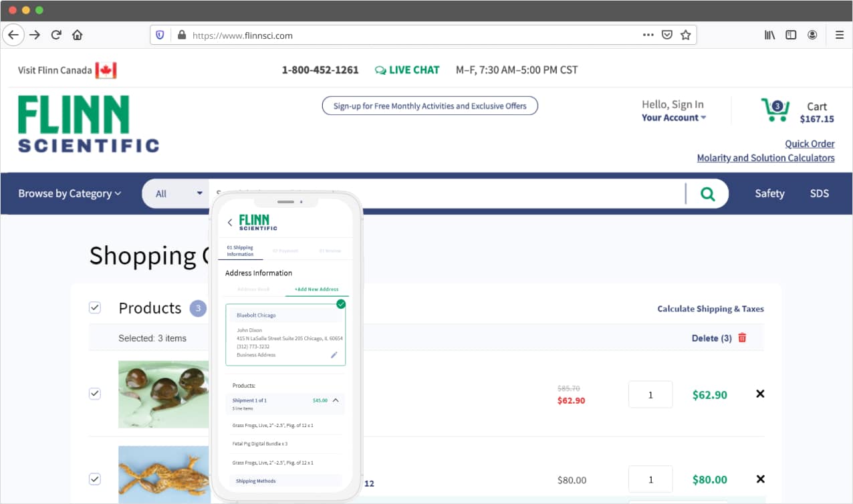Image resolution: width=853 pixels, height=504 pixels.
Task: Click the Flinn Scientific logo
Action: click(88, 124)
